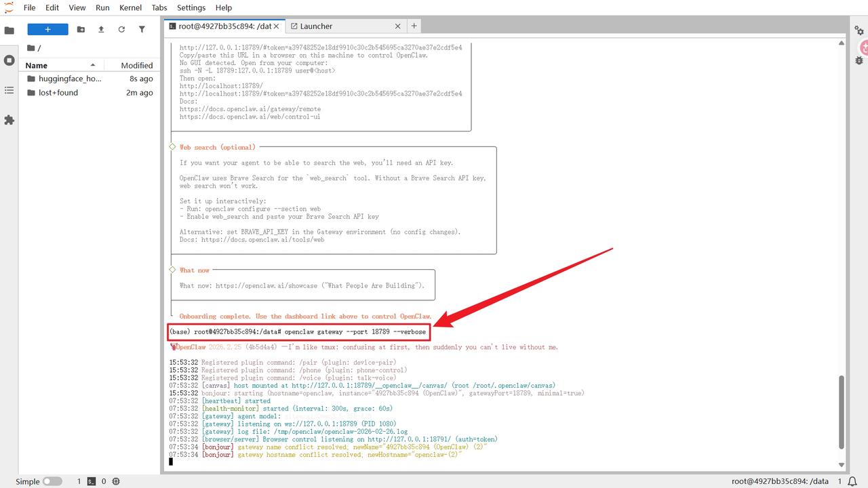This screenshot has width=868, height=488.
Task: Click the http://localhost:18789/ URL text
Action: (221, 86)
